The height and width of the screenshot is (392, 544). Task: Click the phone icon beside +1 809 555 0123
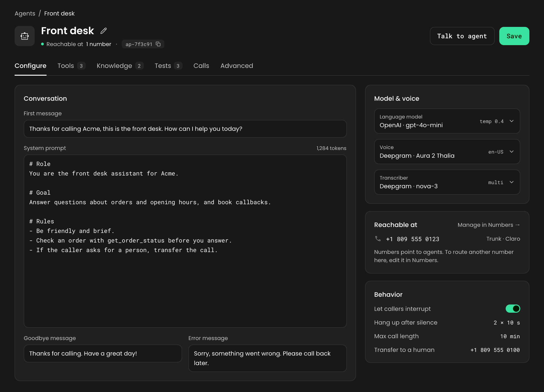378,239
